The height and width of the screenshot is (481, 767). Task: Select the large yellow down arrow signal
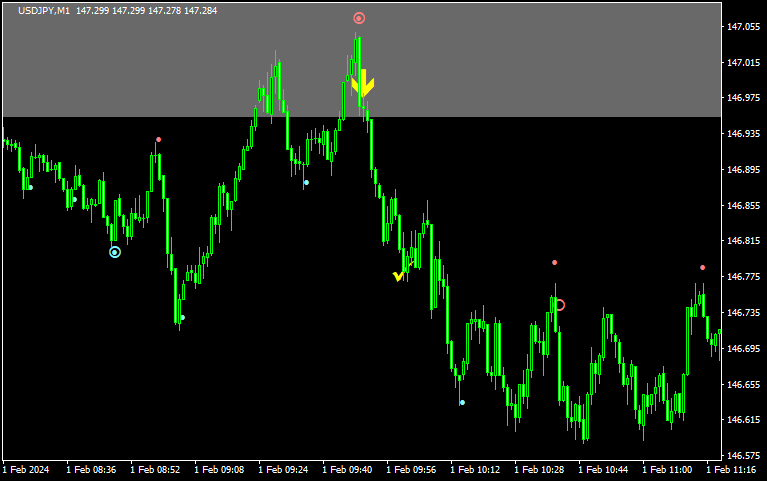click(362, 83)
